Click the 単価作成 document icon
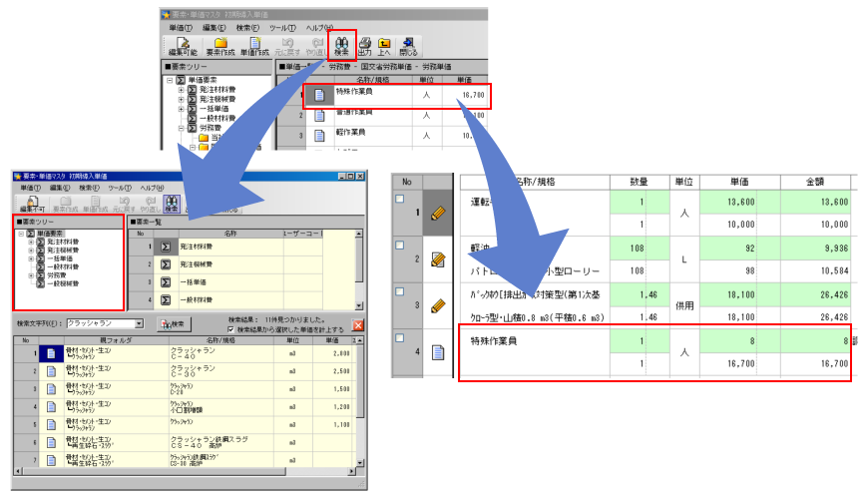868x501 pixels. pyautogui.click(x=254, y=46)
